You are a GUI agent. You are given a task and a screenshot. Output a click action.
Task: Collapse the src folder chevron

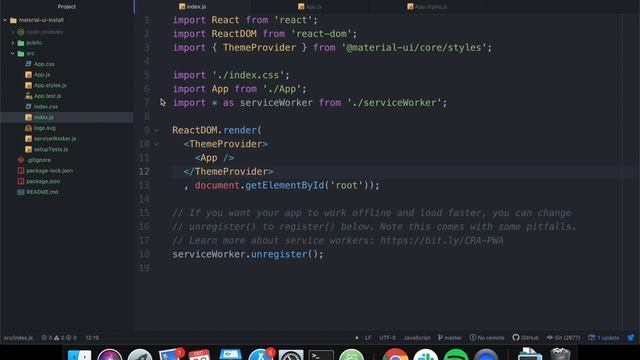(x=13, y=53)
